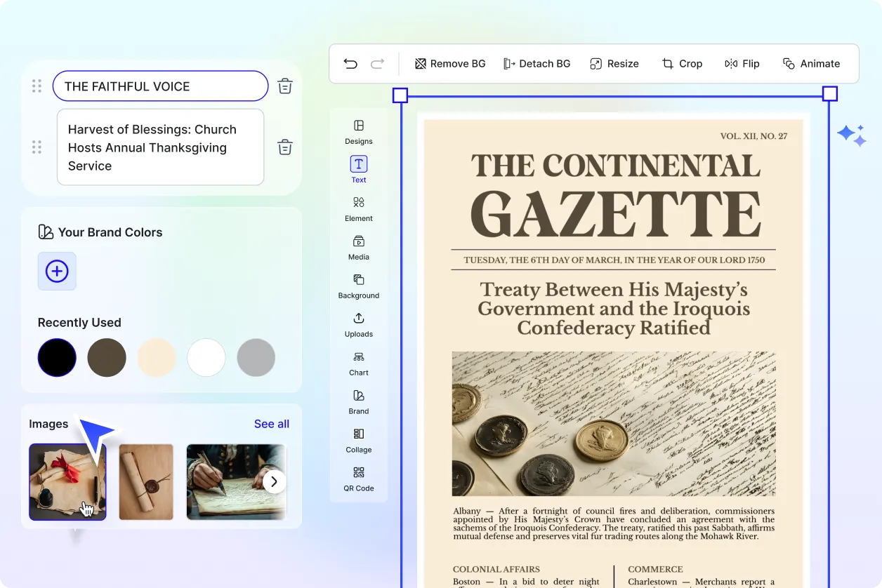Open the Designs panel

(x=359, y=131)
